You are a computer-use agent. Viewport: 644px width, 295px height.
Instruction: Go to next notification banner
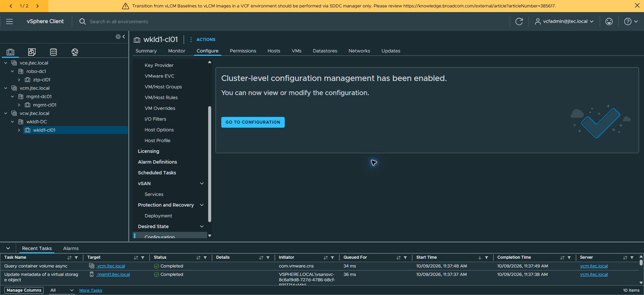tap(37, 6)
